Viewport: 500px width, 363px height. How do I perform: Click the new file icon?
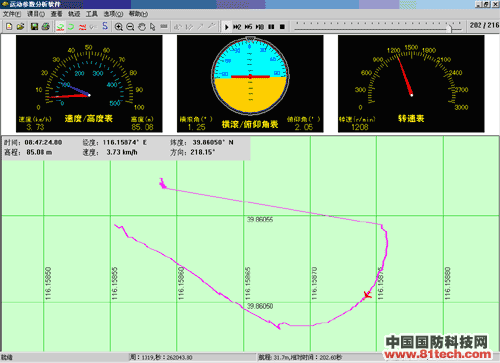pos(9,27)
